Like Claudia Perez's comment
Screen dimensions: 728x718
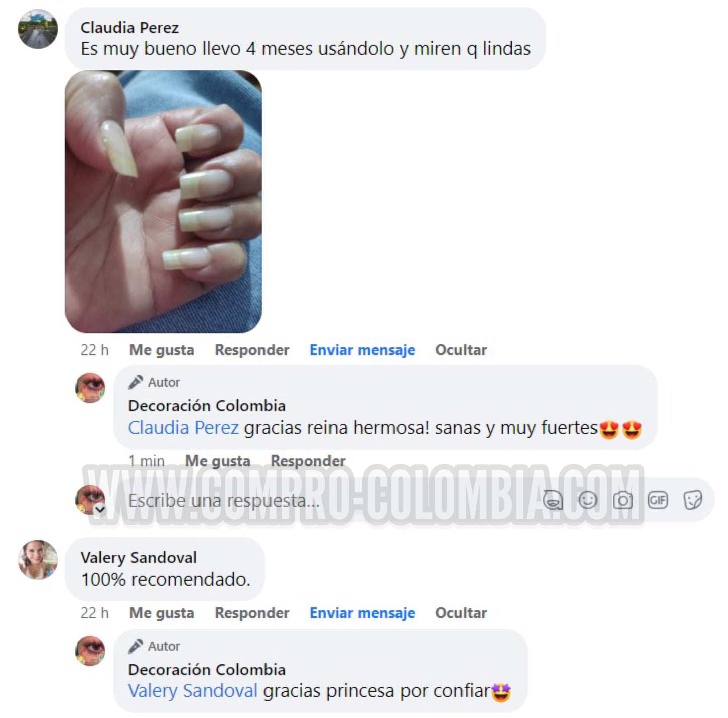coord(162,350)
